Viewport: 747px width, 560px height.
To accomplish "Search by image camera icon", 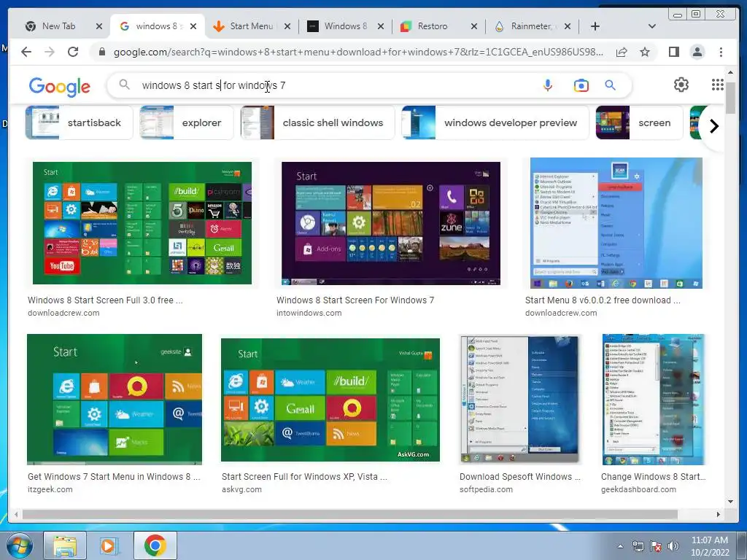I will [x=581, y=85].
